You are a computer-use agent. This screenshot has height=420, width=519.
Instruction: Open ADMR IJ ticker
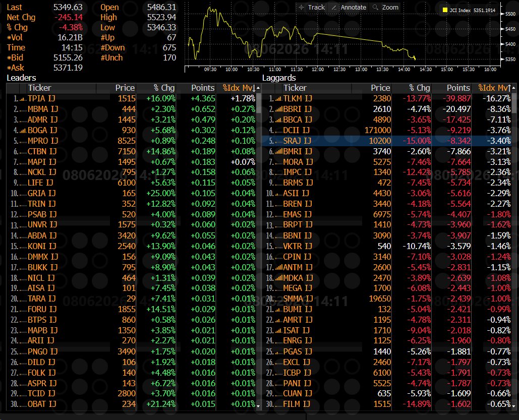click(x=42, y=120)
